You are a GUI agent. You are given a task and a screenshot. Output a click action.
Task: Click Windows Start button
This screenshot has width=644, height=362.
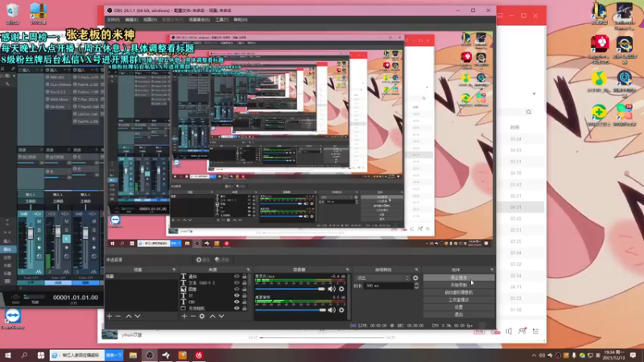click(8, 356)
